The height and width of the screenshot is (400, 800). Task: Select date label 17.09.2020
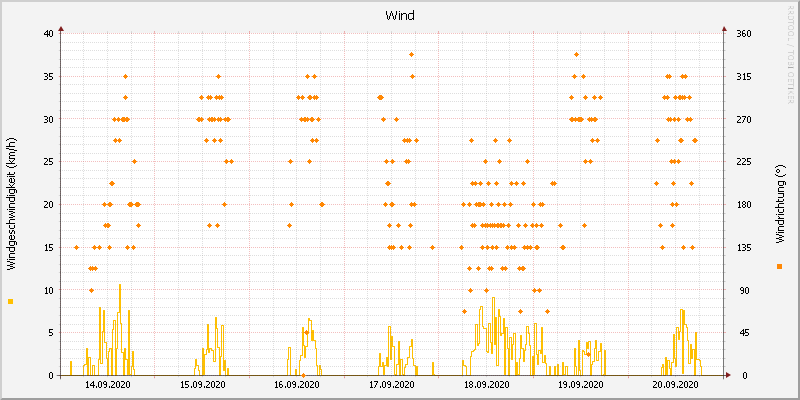(x=392, y=385)
